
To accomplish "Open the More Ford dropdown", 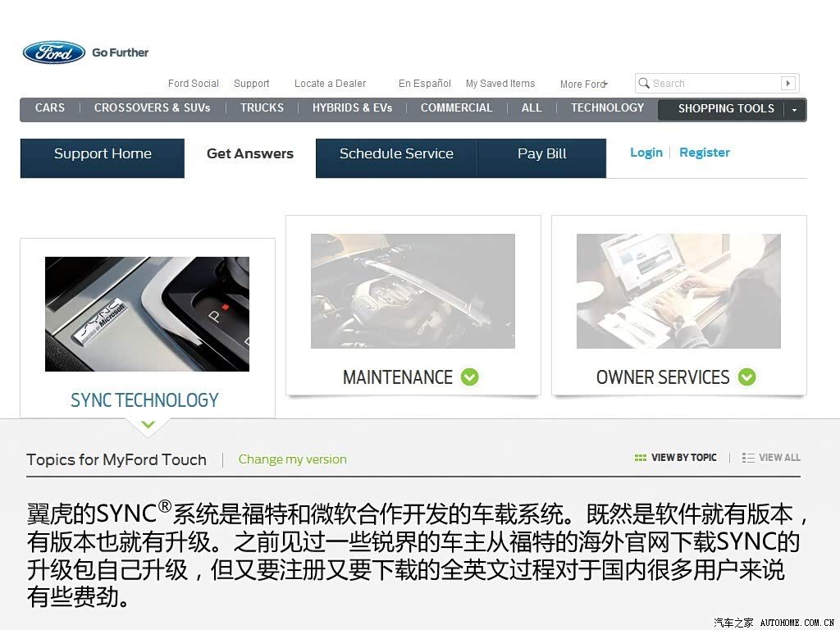I will tap(584, 84).
